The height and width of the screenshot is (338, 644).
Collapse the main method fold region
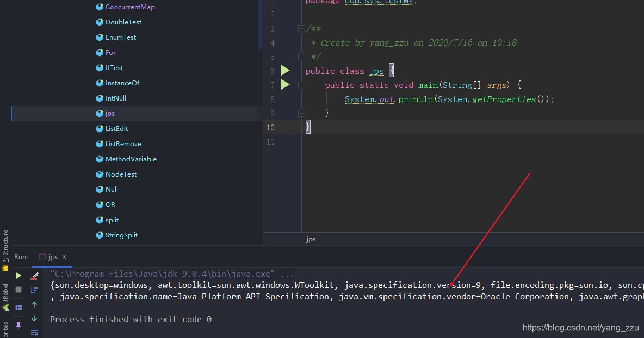click(x=301, y=85)
